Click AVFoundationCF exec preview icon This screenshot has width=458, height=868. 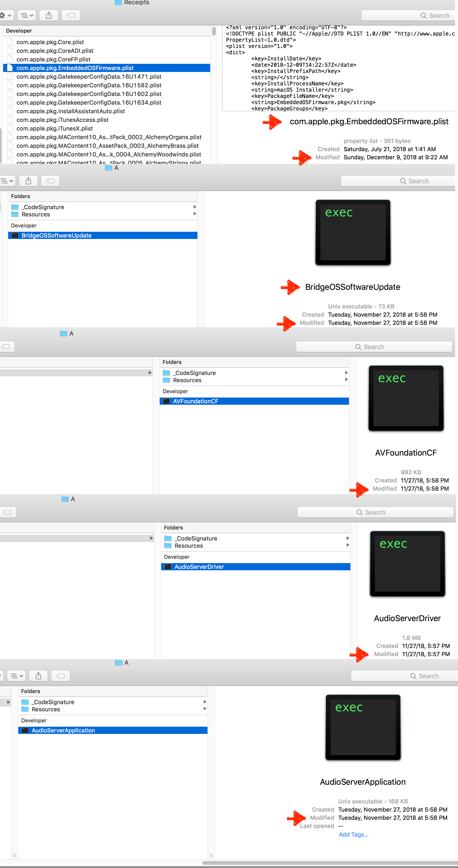pyautogui.click(x=406, y=398)
